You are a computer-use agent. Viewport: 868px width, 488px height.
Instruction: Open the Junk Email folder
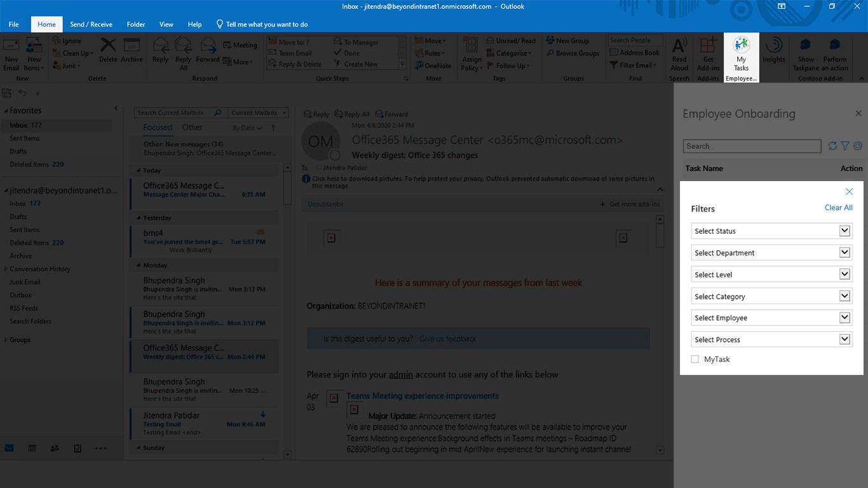click(25, 282)
